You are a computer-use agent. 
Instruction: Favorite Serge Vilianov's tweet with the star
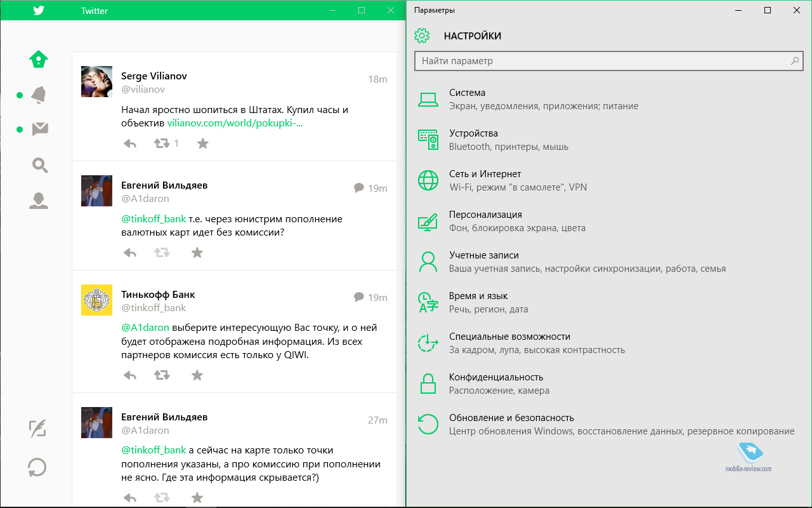click(x=202, y=144)
